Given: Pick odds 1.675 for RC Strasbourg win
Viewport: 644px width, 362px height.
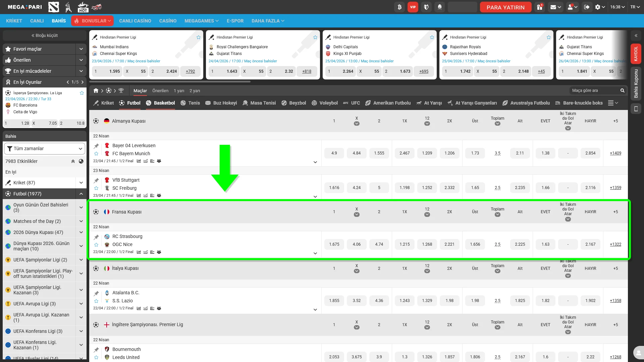Looking at the screenshot, I should click(334, 244).
